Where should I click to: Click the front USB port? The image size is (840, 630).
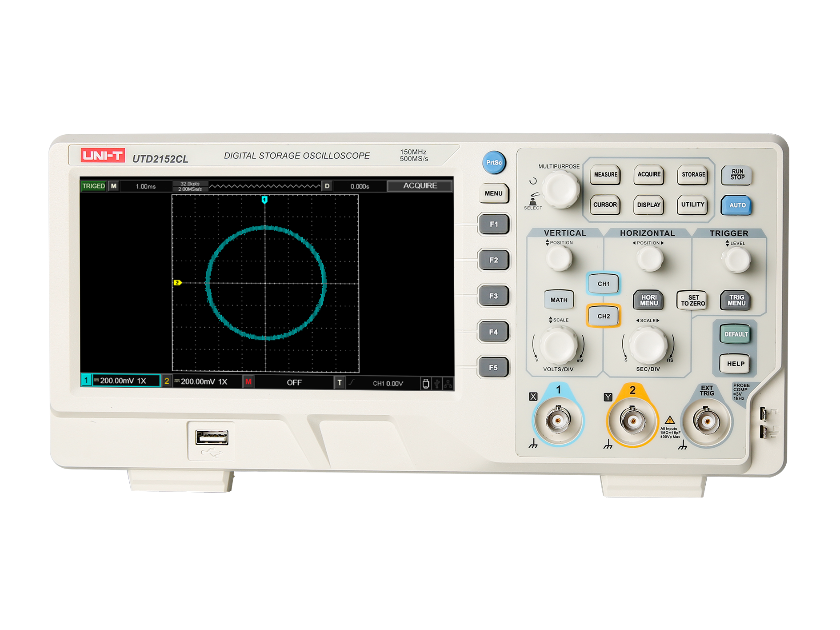pos(212,437)
